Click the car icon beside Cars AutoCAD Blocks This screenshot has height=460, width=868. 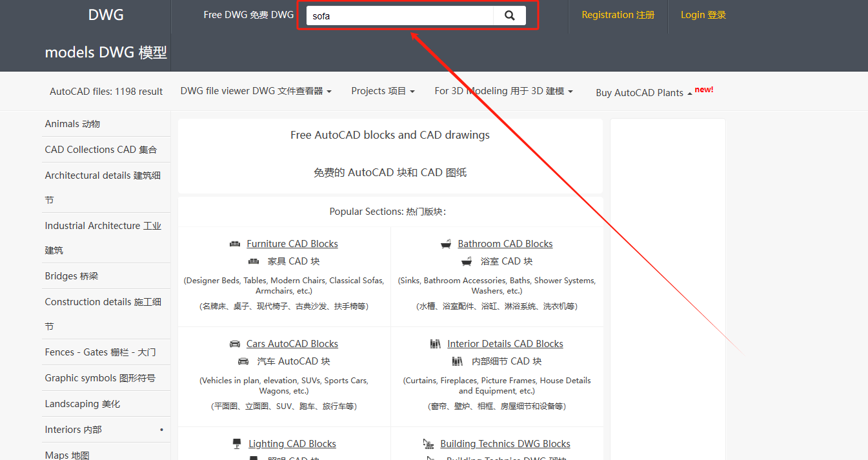tap(235, 344)
